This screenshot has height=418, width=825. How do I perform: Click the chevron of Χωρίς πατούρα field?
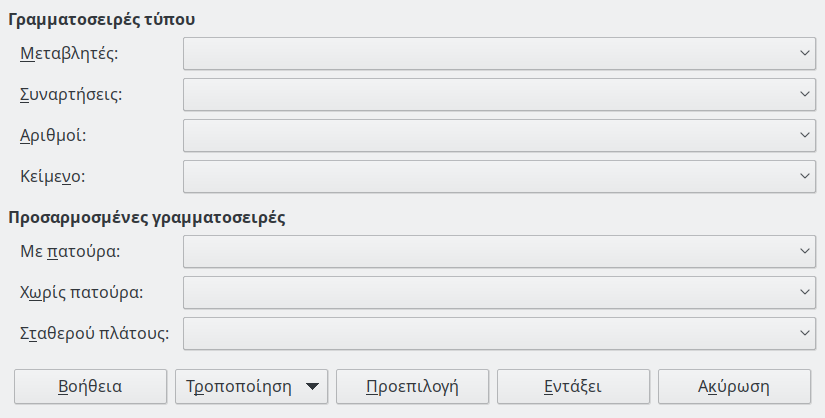click(x=806, y=292)
